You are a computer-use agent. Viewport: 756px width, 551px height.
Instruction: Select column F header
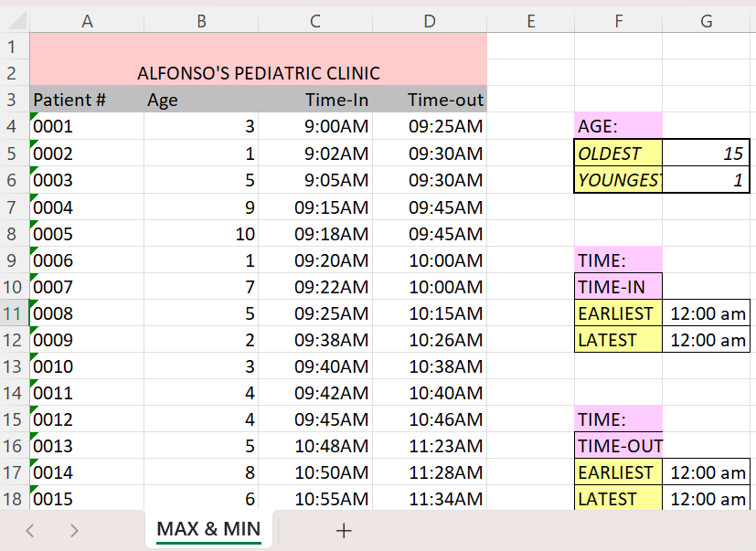click(x=619, y=21)
